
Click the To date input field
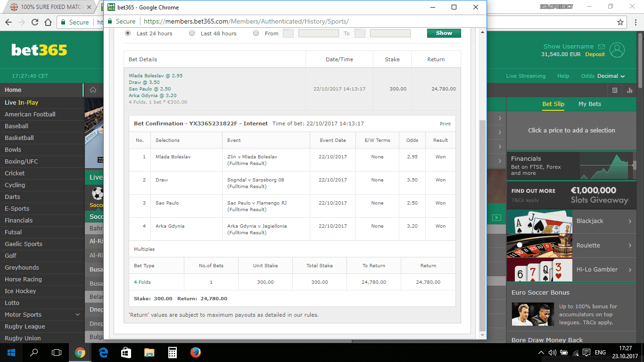(390, 33)
